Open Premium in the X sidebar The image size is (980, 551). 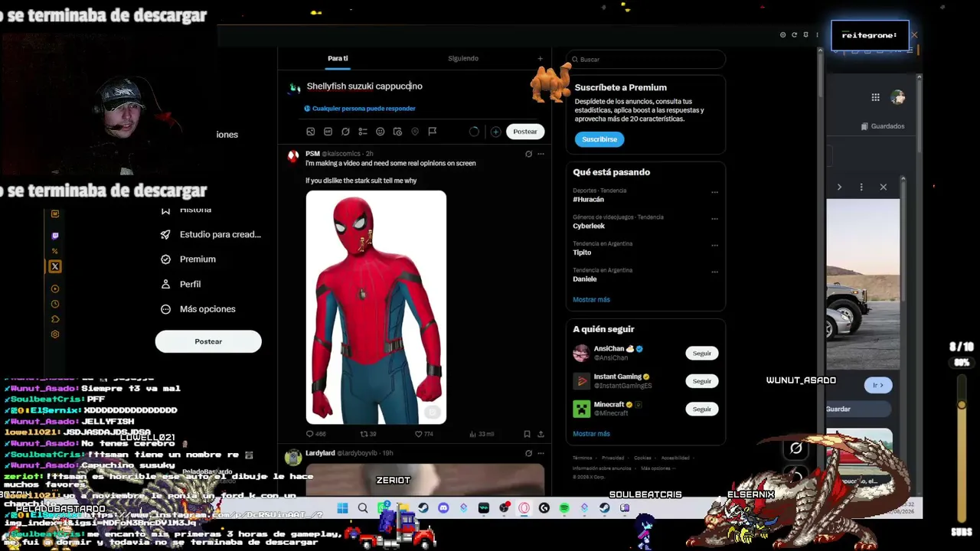tap(188, 259)
